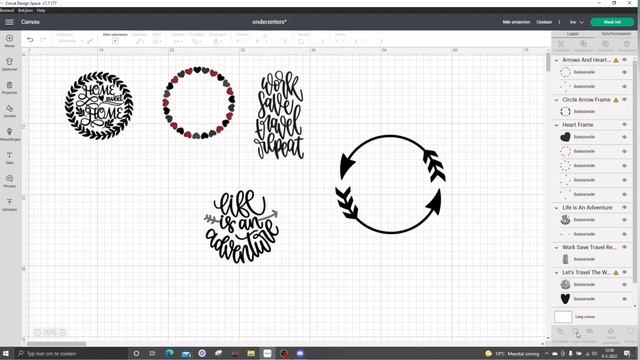Hide the Let's Travel The W group
The width and height of the screenshot is (640, 360).
click(x=624, y=272)
